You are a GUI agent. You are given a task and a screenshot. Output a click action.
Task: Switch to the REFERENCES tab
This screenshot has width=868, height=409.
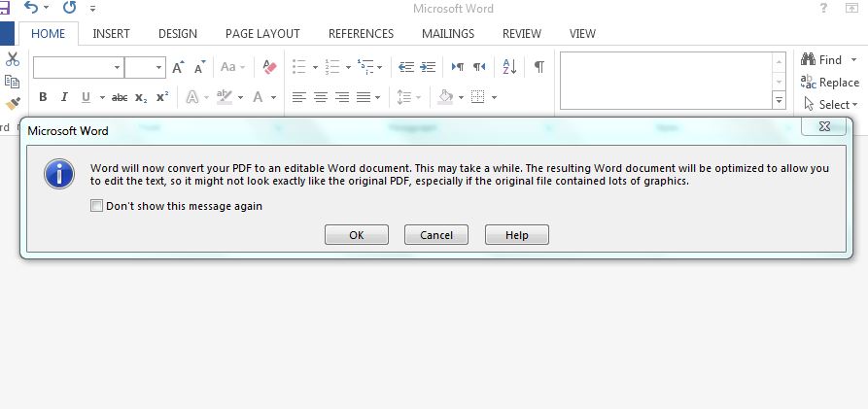click(x=361, y=34)
